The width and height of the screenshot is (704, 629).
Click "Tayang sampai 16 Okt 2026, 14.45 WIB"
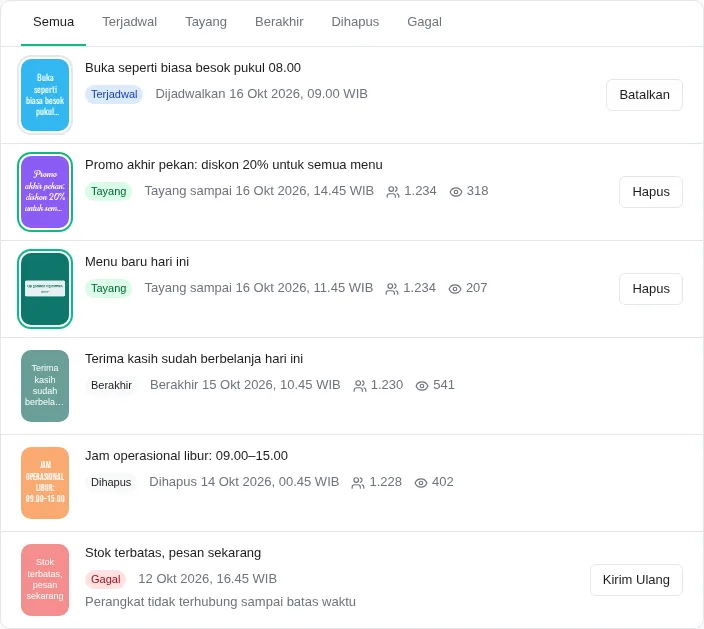pyautogui.click(x=259, y=191)
